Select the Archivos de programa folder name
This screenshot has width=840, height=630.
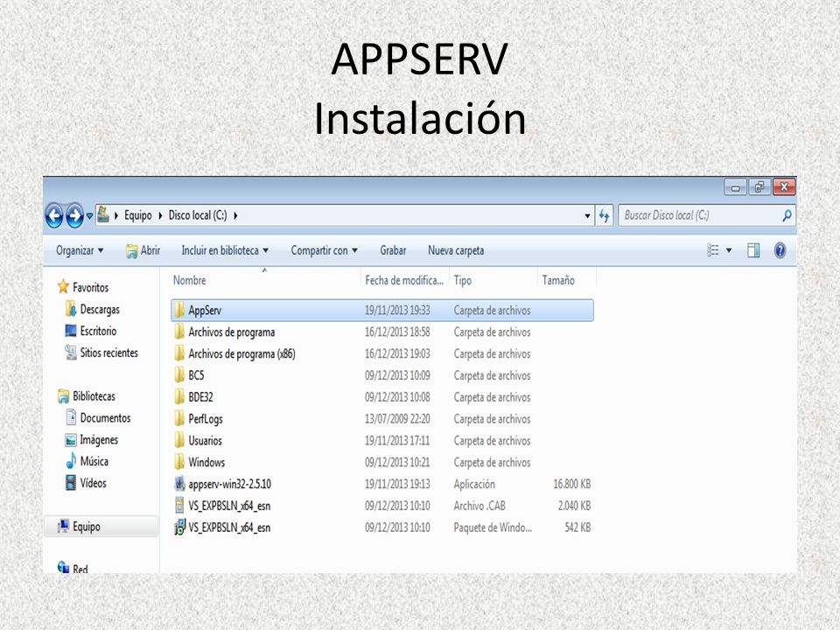click(231, 332)
